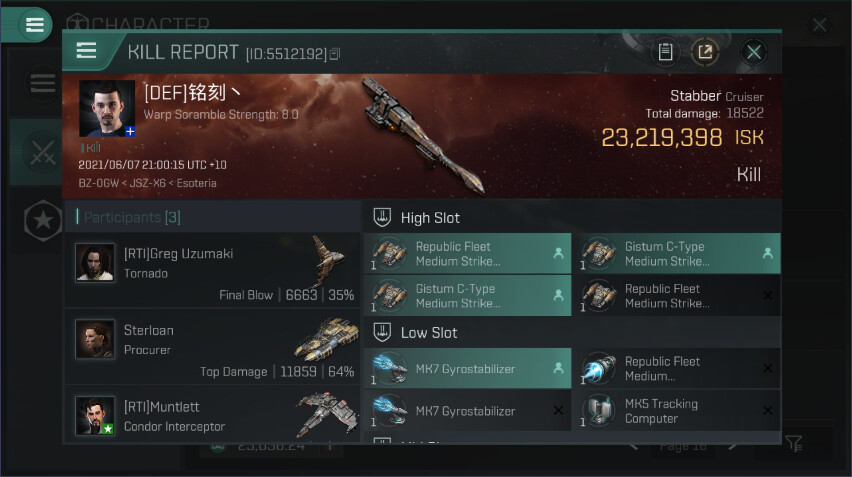Open Greg Uzumaki's participant entry
This screenshot has height=477, width=852.
pyautogui.click(x=212, y=271)
